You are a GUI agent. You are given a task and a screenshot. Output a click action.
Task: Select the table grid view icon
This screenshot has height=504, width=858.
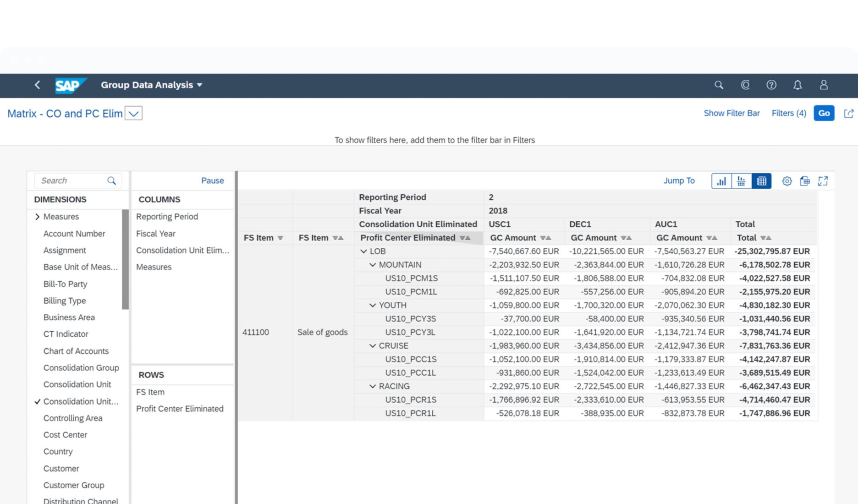click(x=762, y=181)
